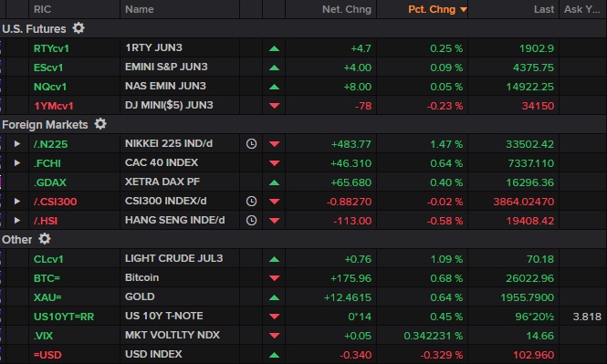The width and height of the screenshot is (607, 364).
Task: Open Other section settings gear
Action: (45, 239)
